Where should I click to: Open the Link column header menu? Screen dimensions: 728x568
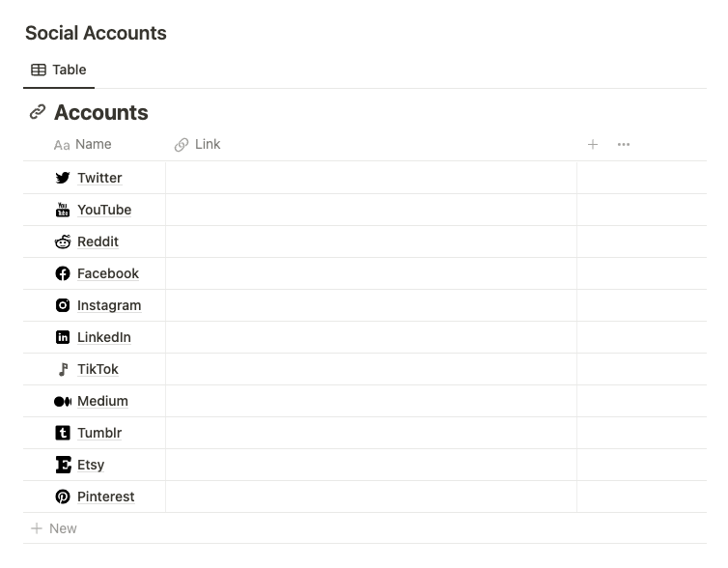207,145
